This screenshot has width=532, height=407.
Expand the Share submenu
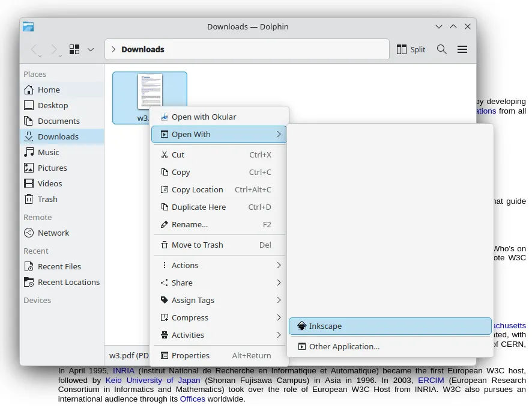pyautogui.click(x=181, y=283)
